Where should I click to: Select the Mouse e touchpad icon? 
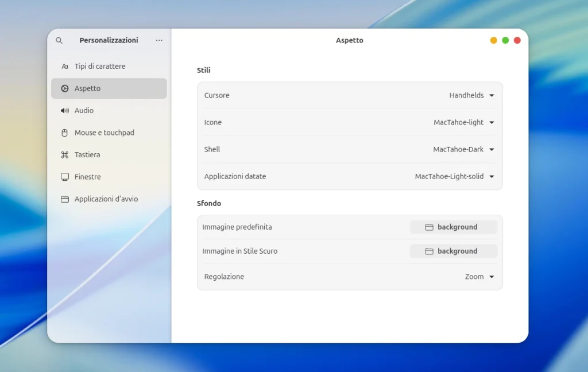coord(64,133)
